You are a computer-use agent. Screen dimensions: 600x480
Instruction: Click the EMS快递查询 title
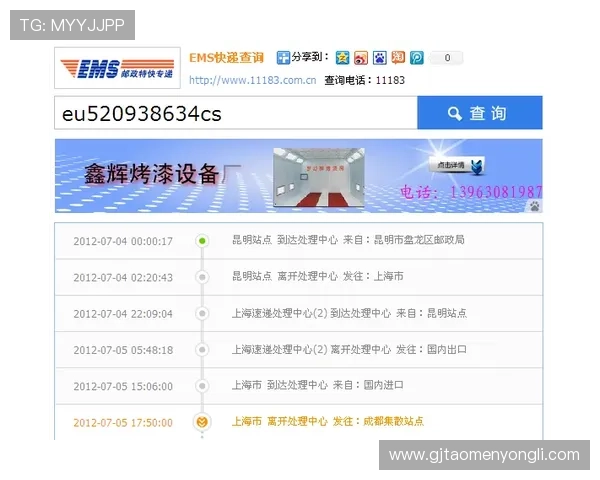pos(227,58)
